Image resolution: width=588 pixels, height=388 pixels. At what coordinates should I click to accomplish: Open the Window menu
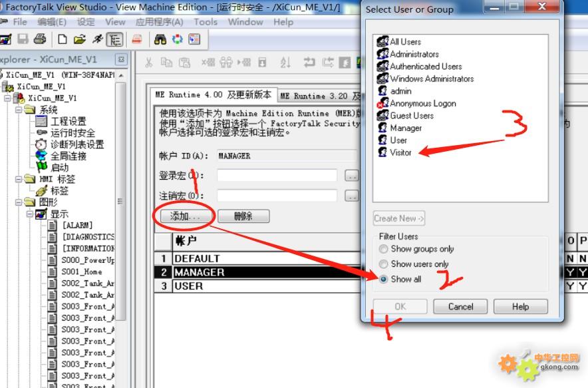245,22
